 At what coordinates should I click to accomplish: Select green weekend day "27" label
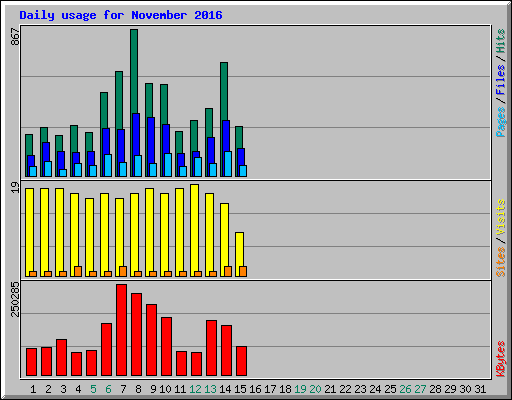click(x=420, y=389)
